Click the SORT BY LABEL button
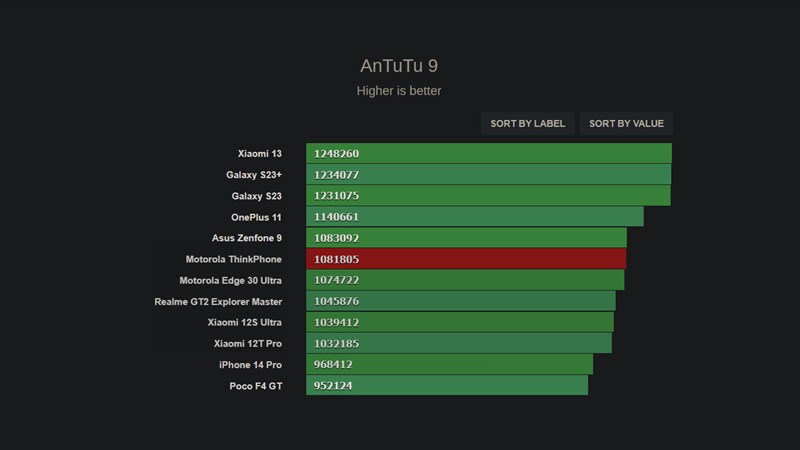 528,123
